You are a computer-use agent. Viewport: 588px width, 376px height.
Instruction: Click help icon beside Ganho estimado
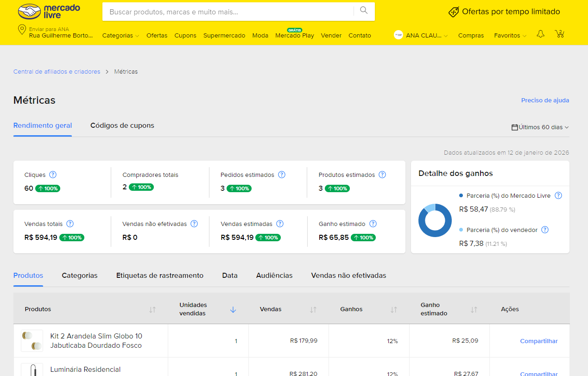tap(373, 224)
